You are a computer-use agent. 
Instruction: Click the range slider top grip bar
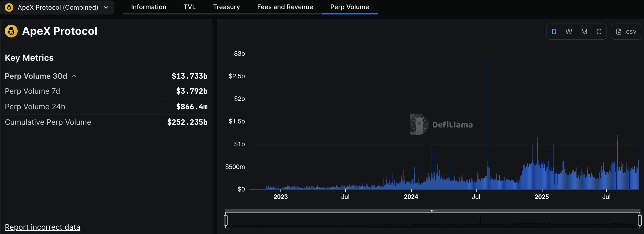pyautogui.click(x=433, y=211)
